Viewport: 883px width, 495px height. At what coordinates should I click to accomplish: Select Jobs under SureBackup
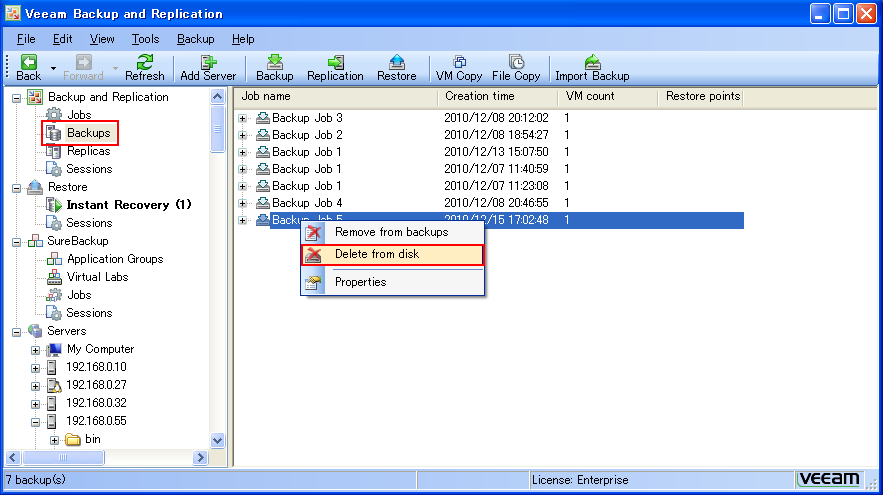click(79, 295)
